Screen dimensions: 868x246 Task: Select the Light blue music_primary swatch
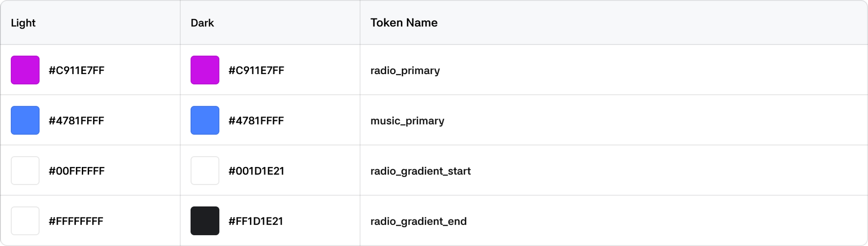[x=25, y=121]
